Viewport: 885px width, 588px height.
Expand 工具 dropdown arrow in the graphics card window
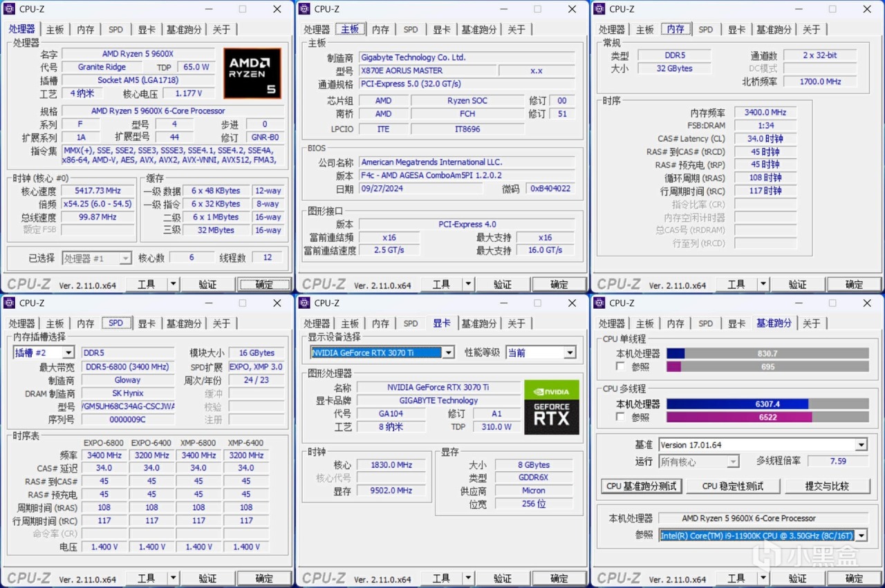coord(468,578)
